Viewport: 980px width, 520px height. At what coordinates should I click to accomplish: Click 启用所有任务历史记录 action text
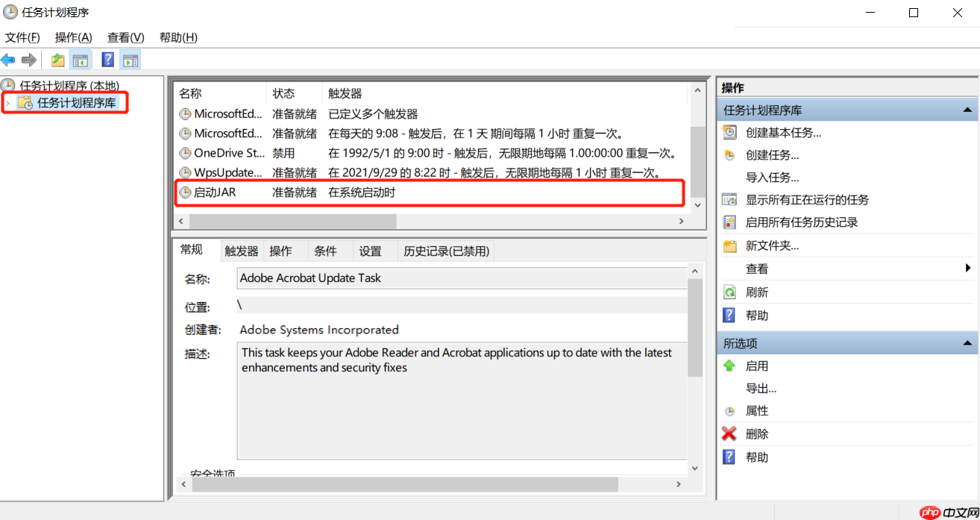(802, 222)
